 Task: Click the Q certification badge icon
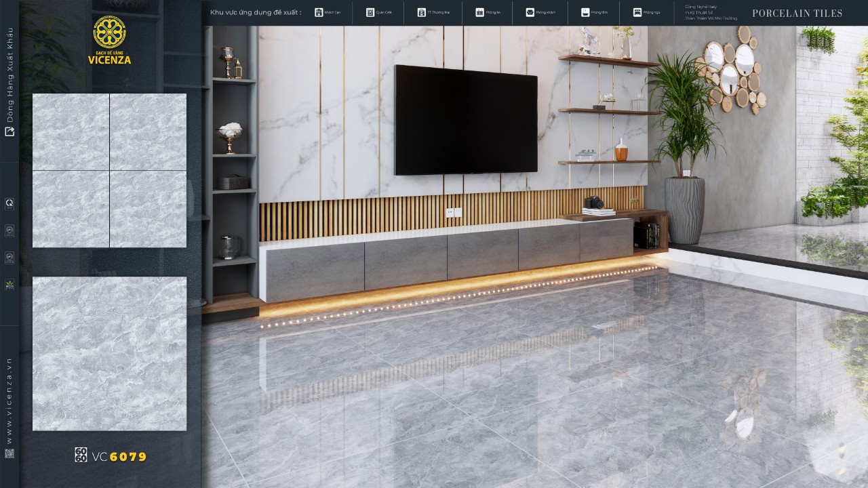(9, 203)
